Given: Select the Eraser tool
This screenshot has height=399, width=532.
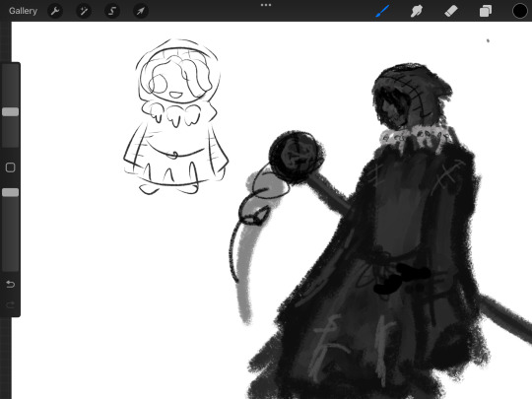Looking at the screenshot, I should [x=451, y=11].
